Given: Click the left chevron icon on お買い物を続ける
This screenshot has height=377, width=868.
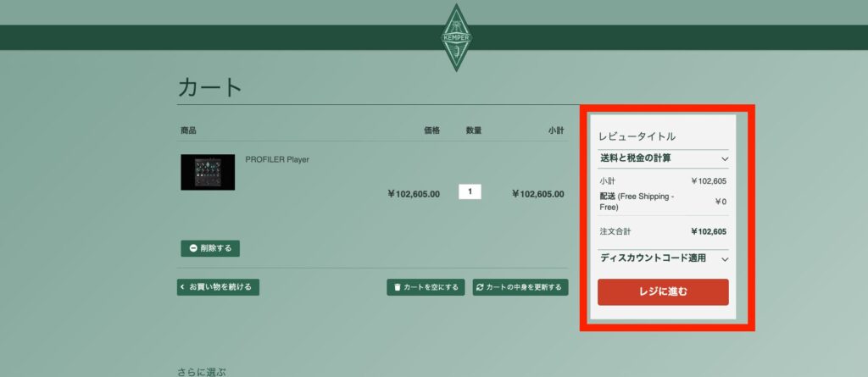Looking at the screenshot, I should click(183, 286).
